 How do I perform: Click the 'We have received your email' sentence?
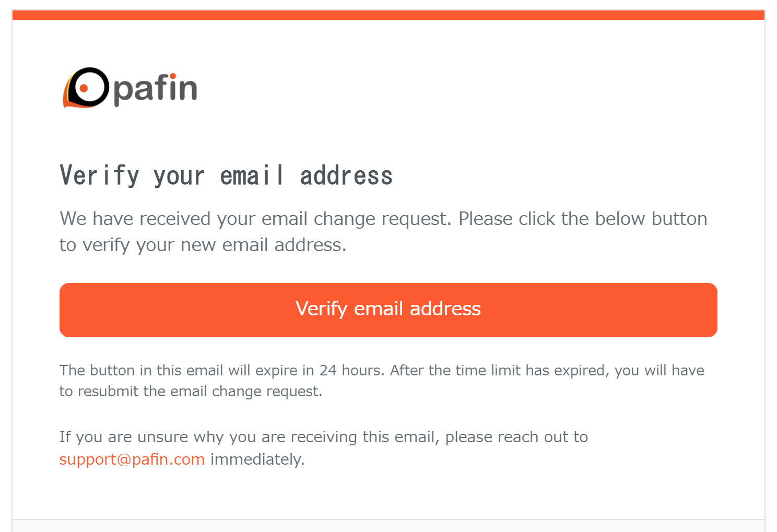255,219
